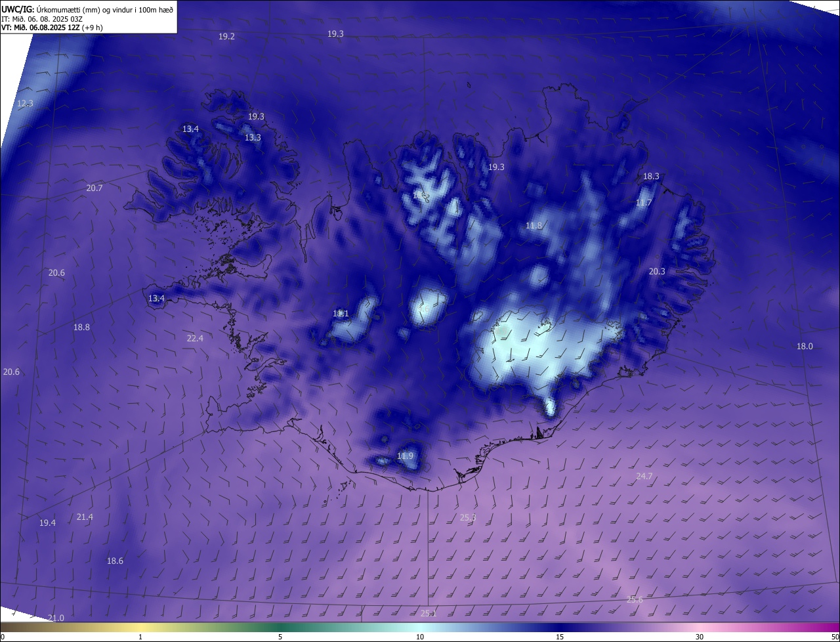Click the 18.0 value label
This screenshot has height=642, width=840.
coord(805,347)
